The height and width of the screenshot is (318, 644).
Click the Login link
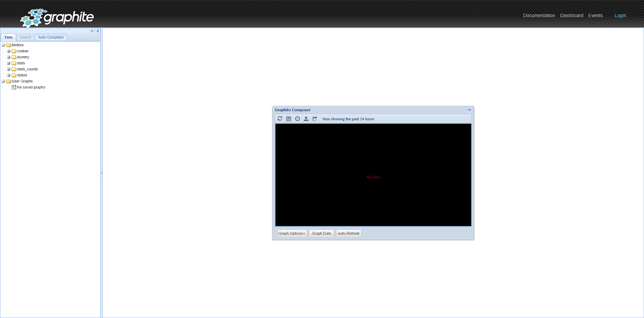click(x=620, y=16)
